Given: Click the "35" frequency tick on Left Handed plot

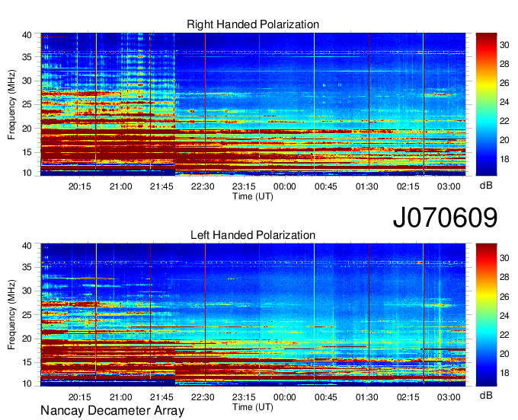Looking at the screenshot, I should 27,267.
